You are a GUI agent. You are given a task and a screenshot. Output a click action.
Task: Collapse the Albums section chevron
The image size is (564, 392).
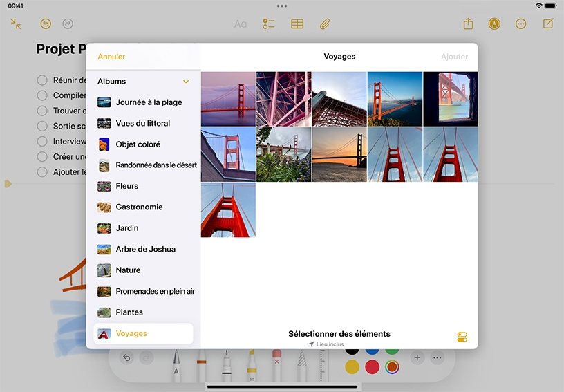[x=186, y=82]
